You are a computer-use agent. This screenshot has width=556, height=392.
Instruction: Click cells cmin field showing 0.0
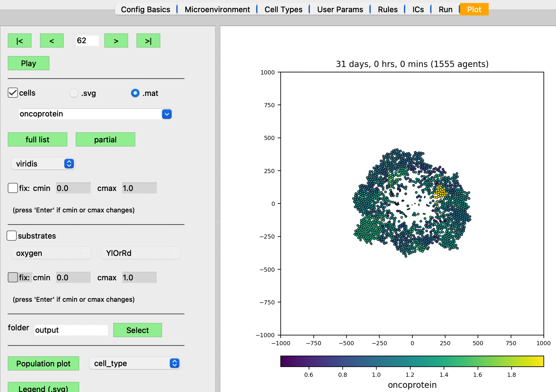coord(73,188)
